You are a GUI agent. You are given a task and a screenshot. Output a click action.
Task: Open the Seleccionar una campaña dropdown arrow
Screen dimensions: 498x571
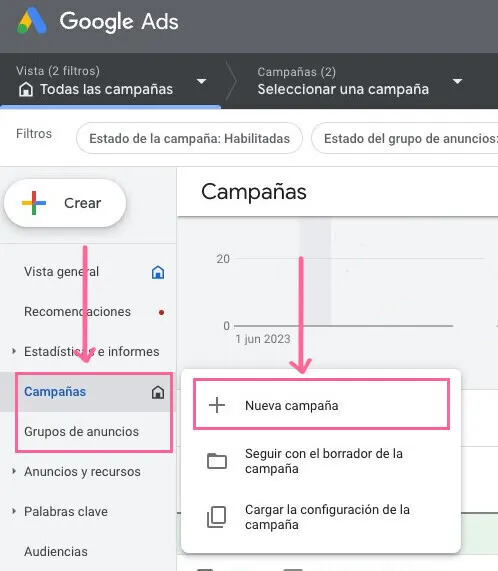[458, 81]
